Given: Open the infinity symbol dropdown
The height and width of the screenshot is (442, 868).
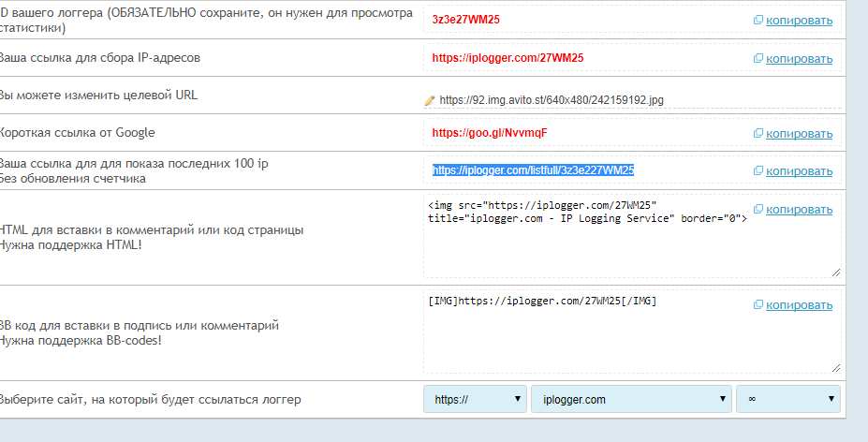Looking at the screenshot, I should 788,399.
